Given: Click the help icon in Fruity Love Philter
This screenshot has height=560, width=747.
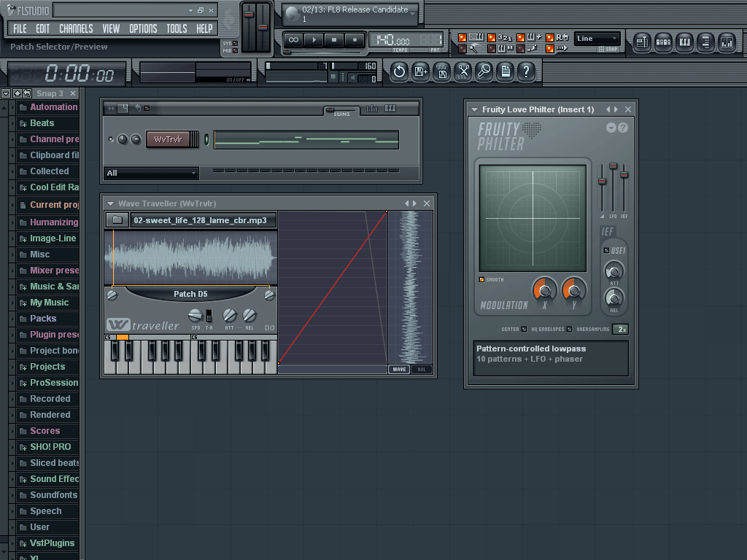Looking at the screenshot, I should [x=623, y=128].
